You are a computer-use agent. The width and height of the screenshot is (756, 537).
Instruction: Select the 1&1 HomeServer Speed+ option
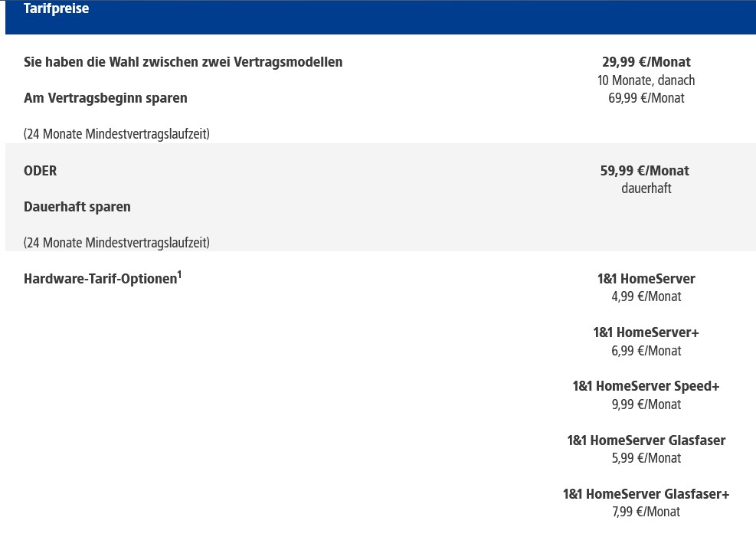tap(646, 386)
